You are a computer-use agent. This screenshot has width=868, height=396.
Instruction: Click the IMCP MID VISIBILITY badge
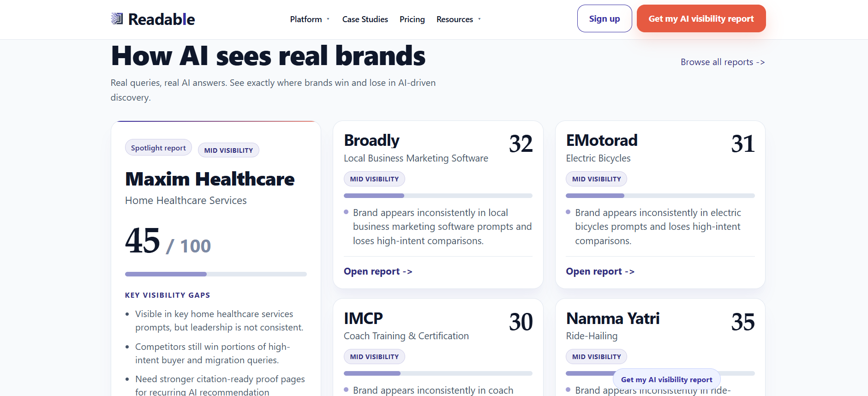coord(374,357)
